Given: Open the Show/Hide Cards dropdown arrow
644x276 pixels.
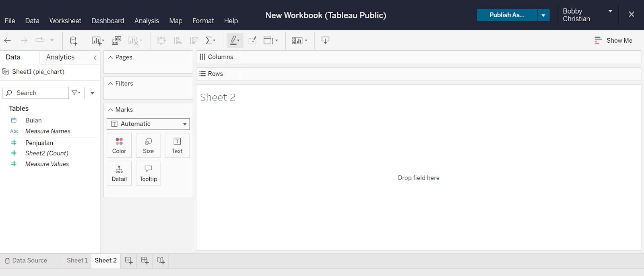Looking at the screenshot, I should [306, 41].
